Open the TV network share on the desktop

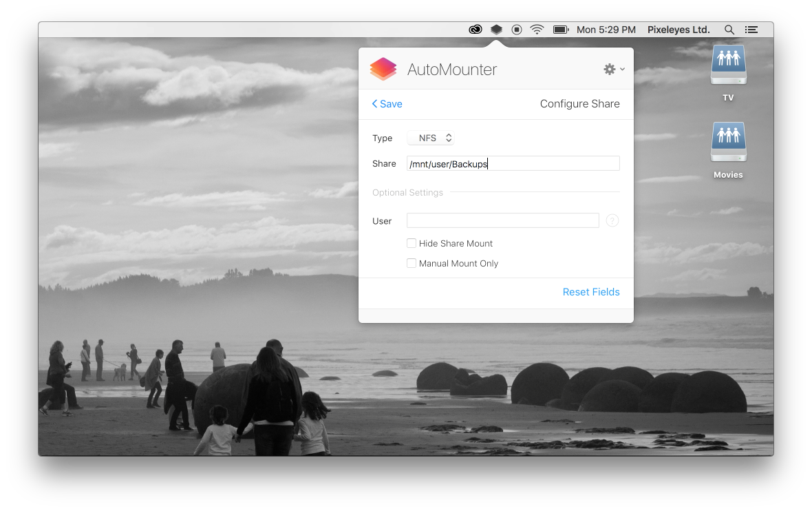click(x=727, y=65)
